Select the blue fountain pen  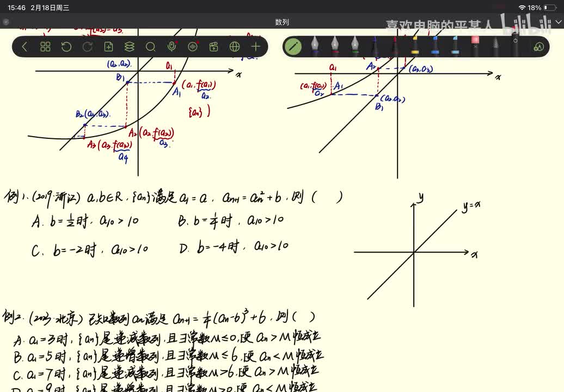315,46
